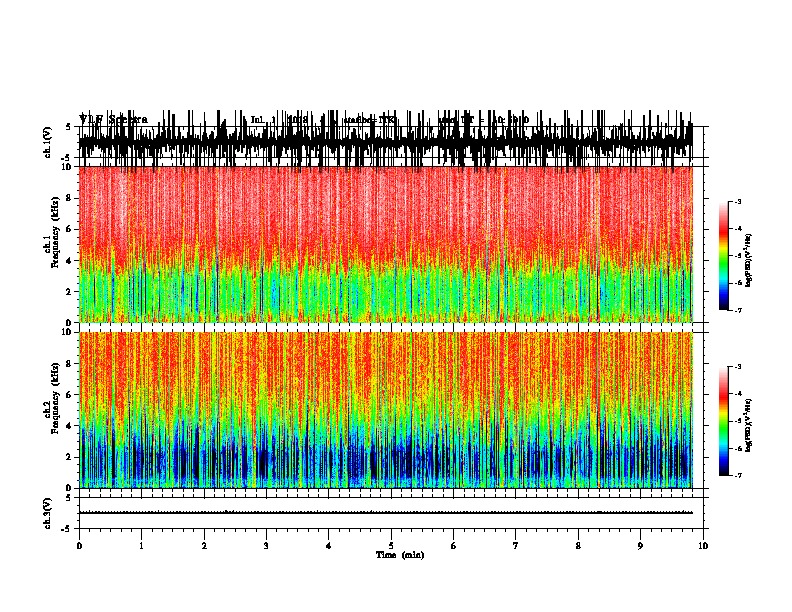Click time axis tick label 9

pyautogui.click(x=640, y=546)
